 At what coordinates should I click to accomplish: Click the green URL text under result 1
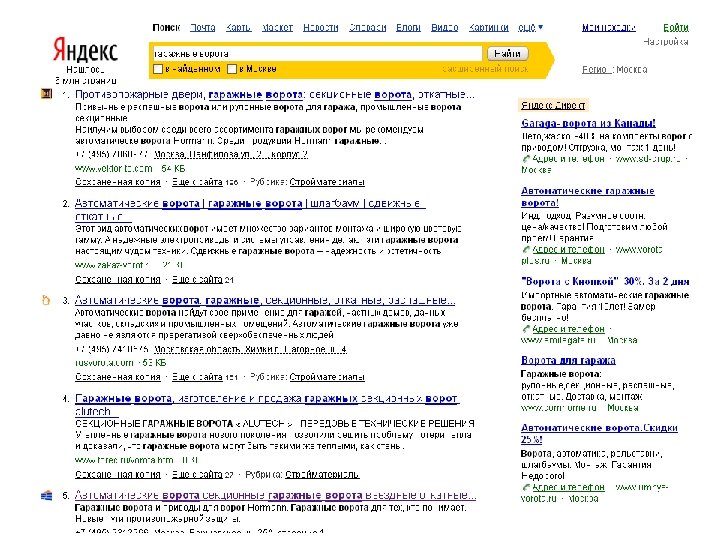click(113, 169)
